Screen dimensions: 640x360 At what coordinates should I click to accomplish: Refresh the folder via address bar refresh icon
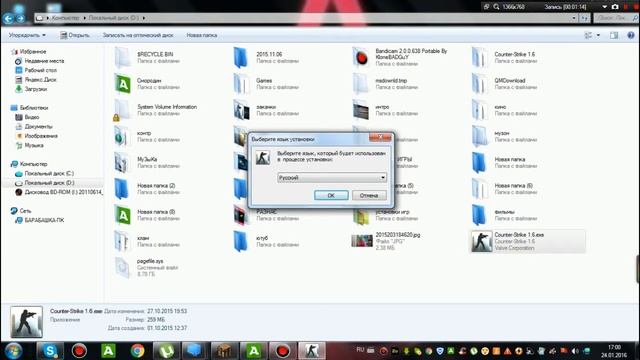tap(584, 18)
